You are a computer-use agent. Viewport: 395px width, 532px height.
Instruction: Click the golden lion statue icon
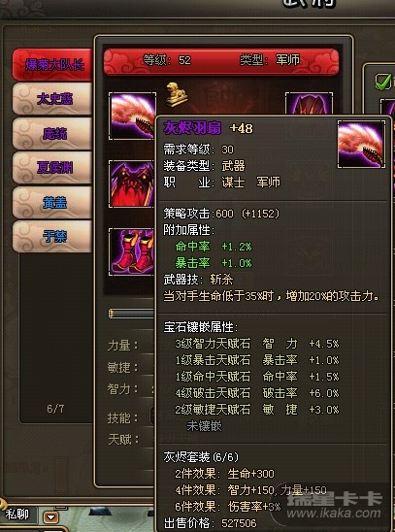click(177, 94)
